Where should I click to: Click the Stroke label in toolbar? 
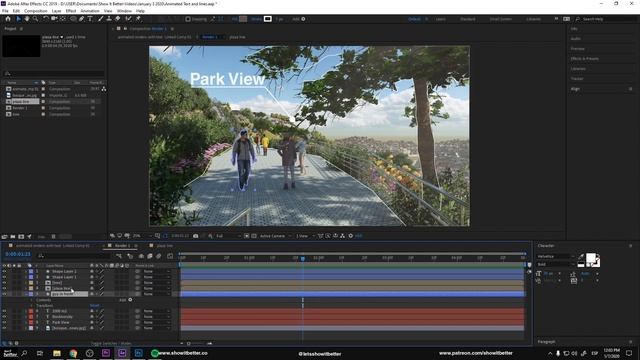pos(256,19)
